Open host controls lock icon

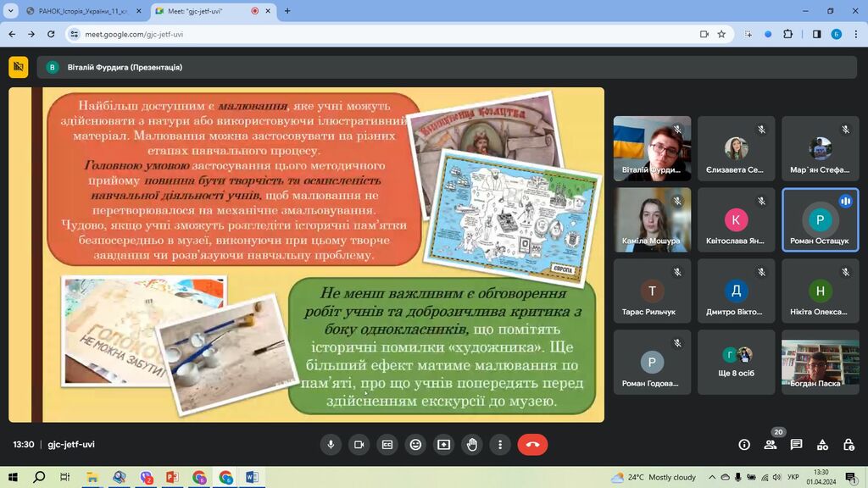pos(849,445)
